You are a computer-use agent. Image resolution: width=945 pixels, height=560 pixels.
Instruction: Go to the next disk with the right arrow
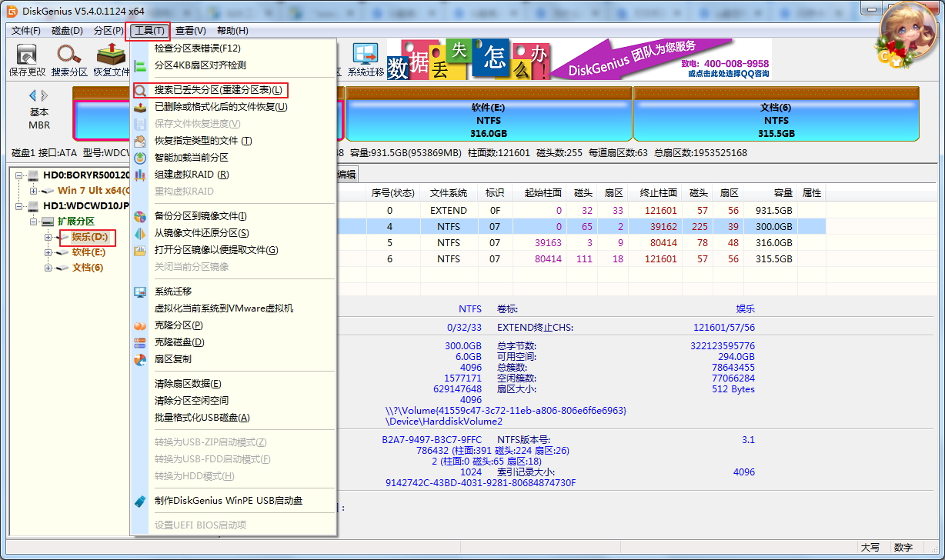click(x=45, y=95)
